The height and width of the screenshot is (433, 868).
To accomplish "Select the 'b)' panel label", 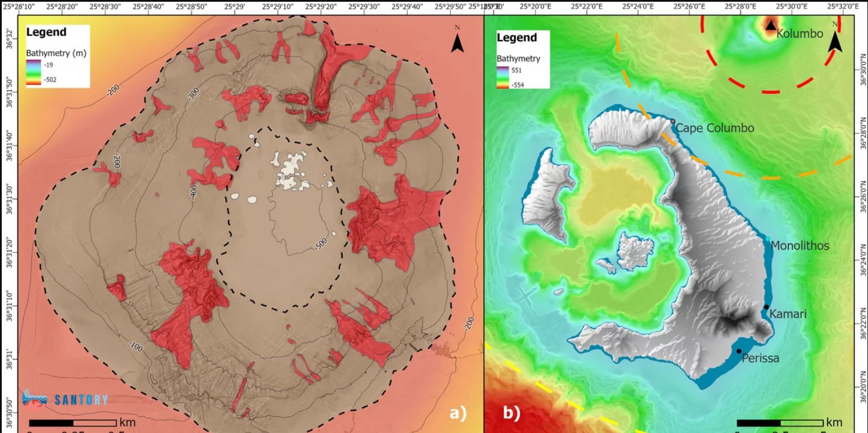I will click(x=511, y=413).
